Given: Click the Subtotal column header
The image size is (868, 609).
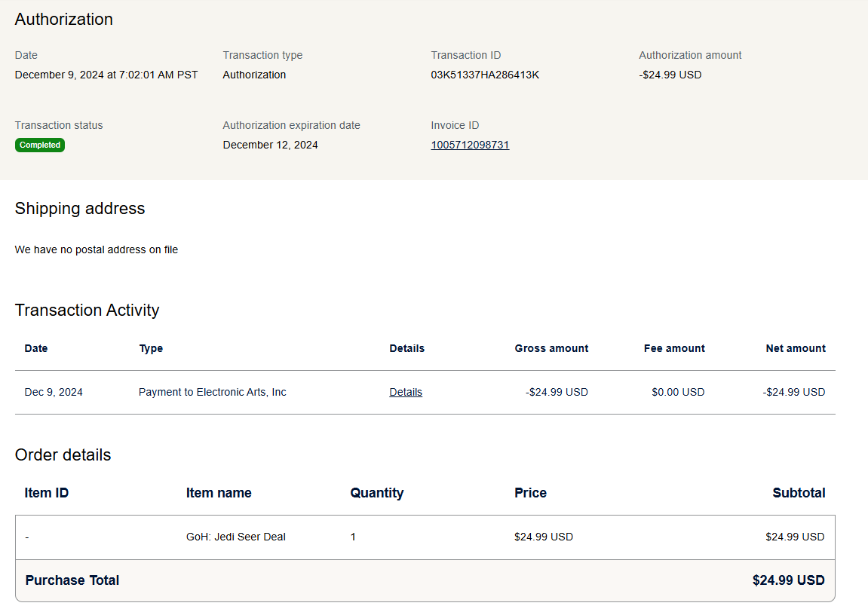Looking at the screenshot, I should coord(799,493).
